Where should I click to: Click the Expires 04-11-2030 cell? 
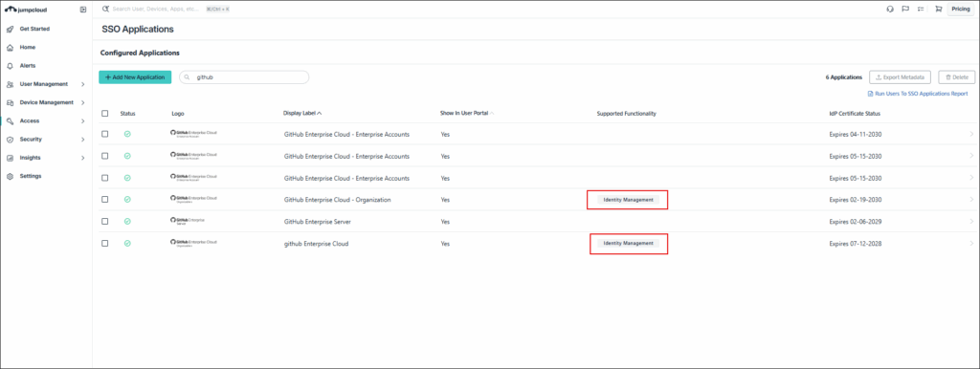(856, 134)
